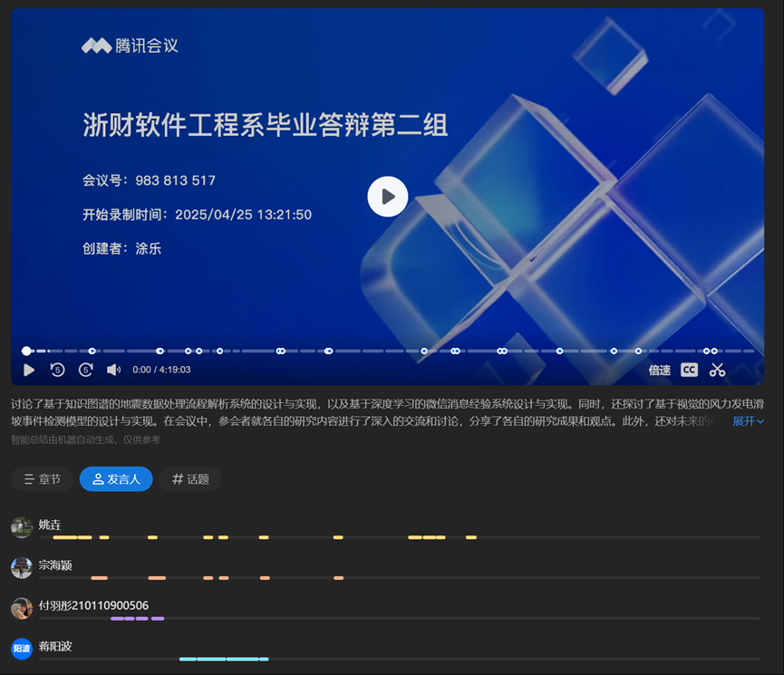Viewport: 784px width, 675px height.
Task: Open the 话题 tab
Action: point(190,479)
